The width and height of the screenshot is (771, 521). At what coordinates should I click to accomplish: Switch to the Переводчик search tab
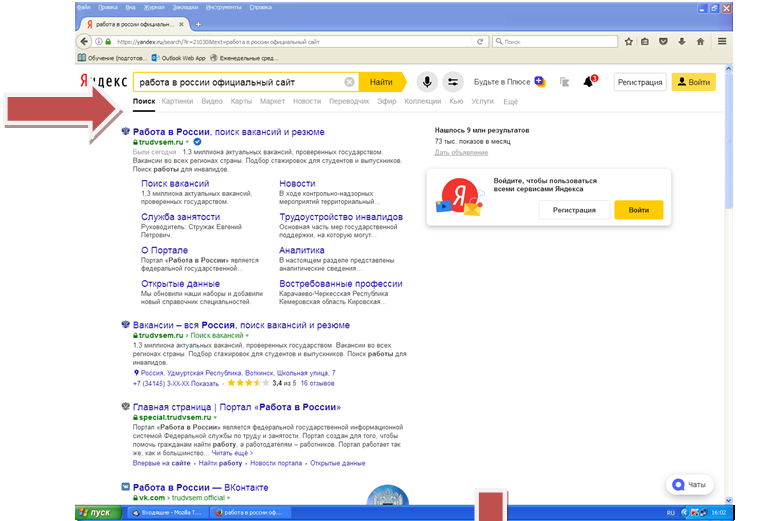tap(349, 101)
